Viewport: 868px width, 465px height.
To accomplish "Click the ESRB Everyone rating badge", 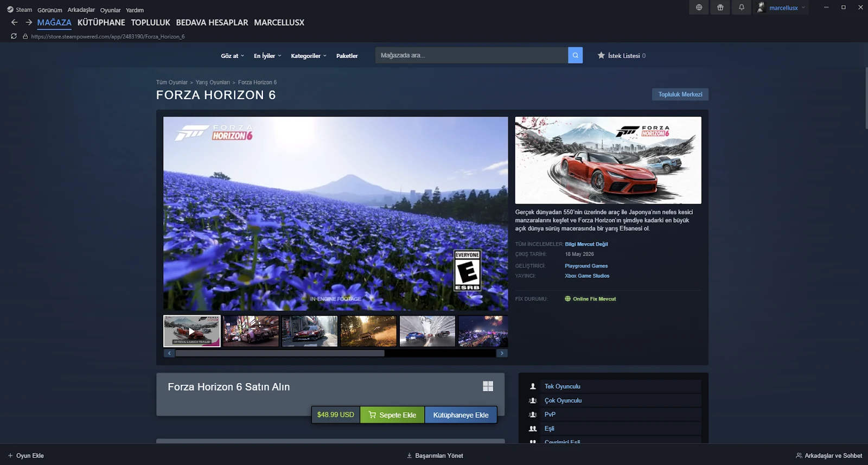I will (467, 271).
